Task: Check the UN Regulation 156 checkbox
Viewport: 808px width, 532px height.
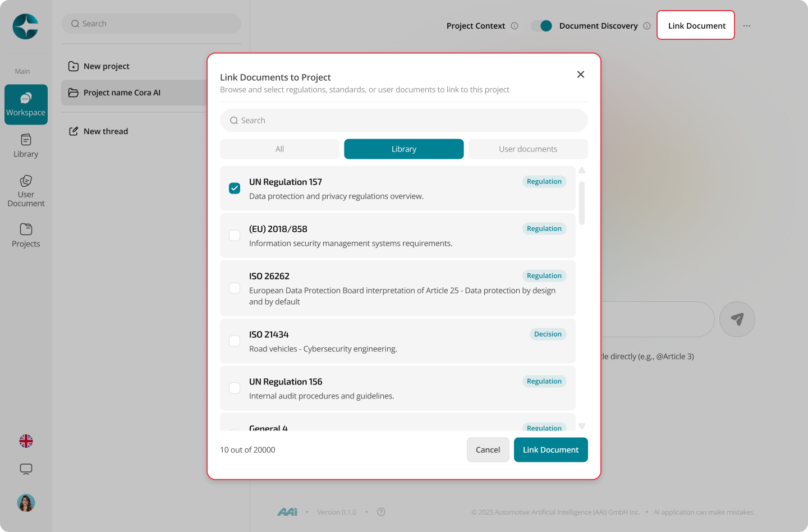Action: pos(235,388)
